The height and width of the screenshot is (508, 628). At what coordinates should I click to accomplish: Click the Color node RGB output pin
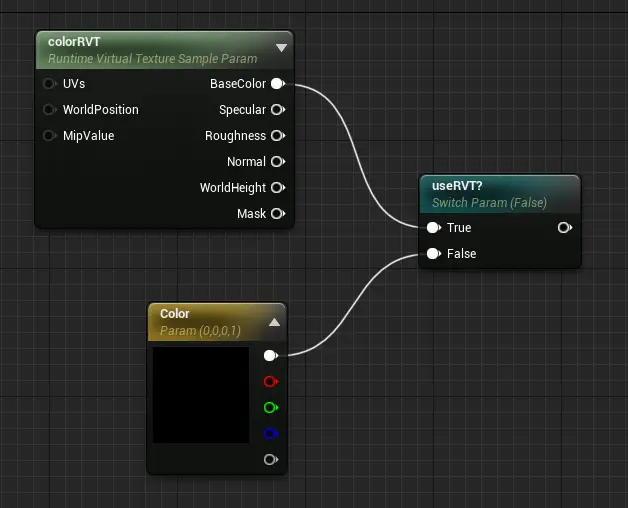[271, 355]
